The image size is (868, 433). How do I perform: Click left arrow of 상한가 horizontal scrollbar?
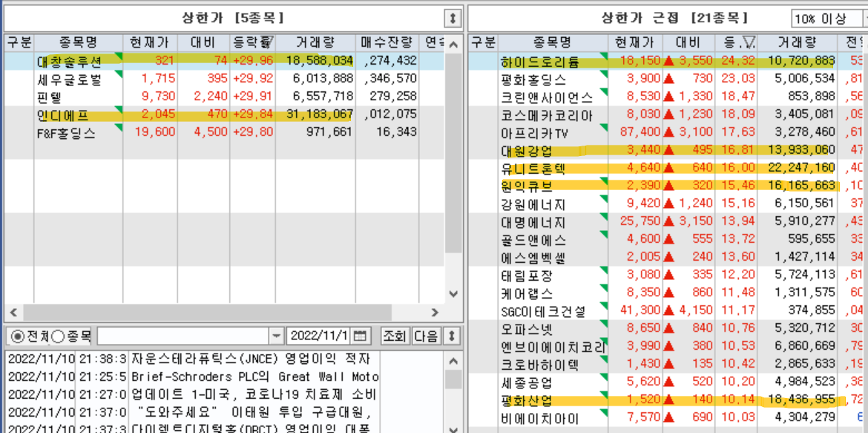[x=14, y=312]
